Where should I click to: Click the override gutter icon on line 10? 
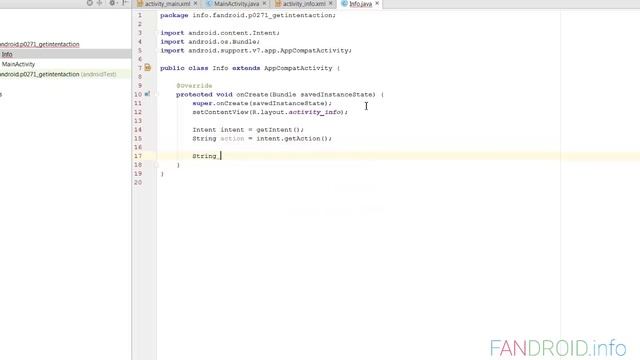pyautogui.click(x=147, y=94)
